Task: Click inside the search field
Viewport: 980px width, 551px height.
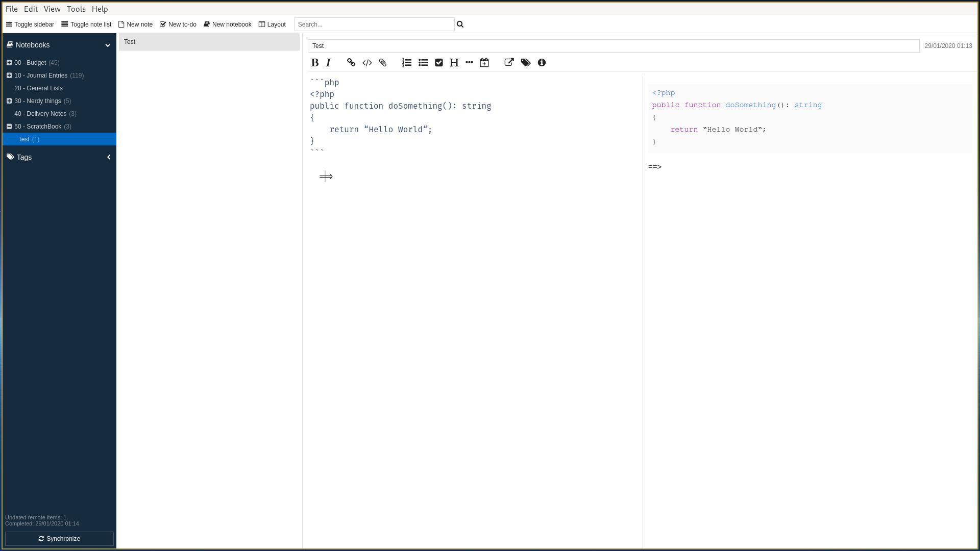Action: click(x=374, y=24)
